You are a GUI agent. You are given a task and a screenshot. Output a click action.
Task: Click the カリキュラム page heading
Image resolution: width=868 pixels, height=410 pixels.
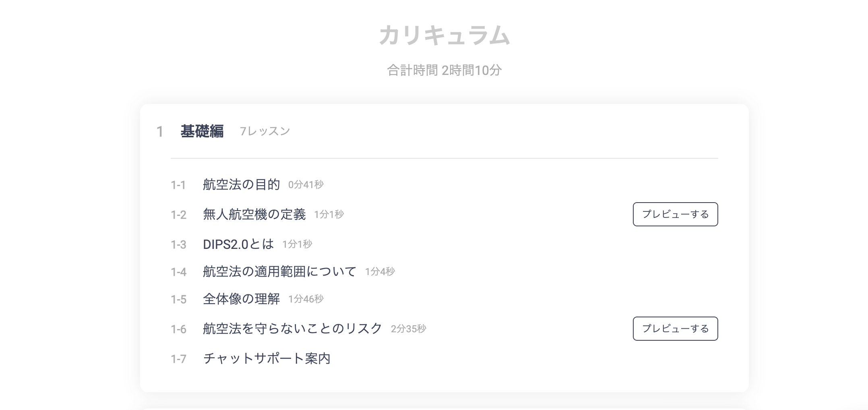point(444,35)
